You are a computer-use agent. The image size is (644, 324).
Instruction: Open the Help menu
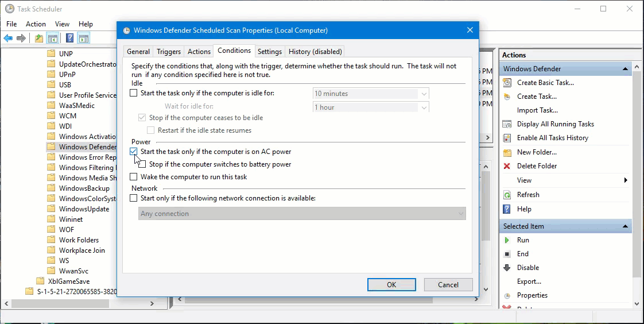pos(86,24)
